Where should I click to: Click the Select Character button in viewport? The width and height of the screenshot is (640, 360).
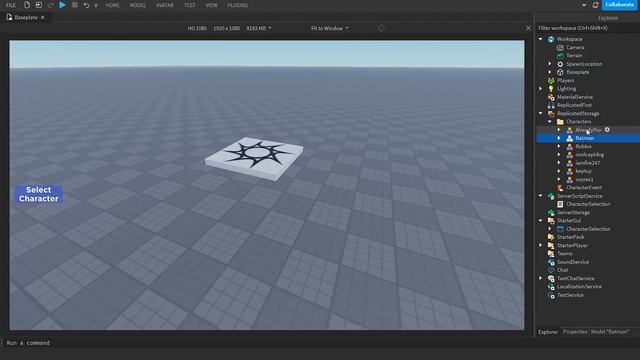click(x=39, y=194)
